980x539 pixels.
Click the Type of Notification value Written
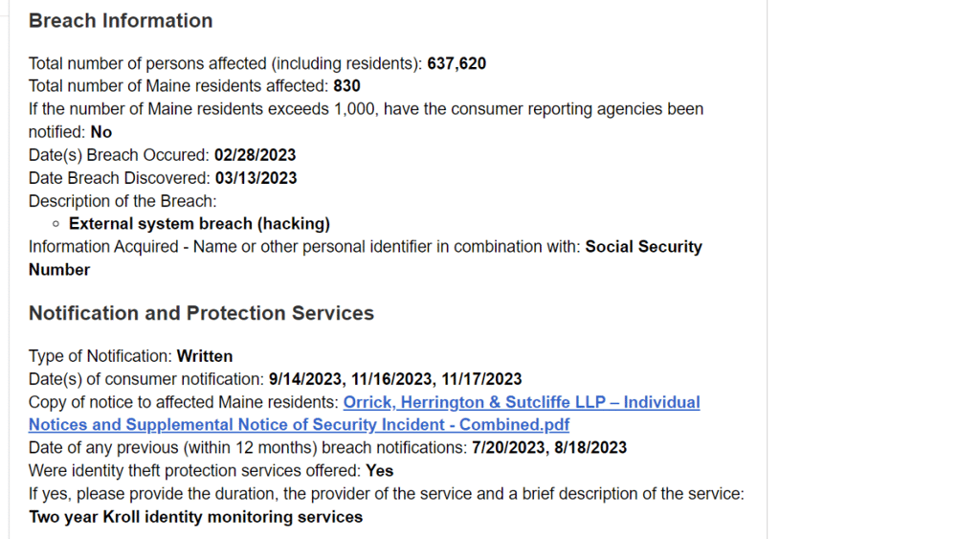(x=205, y=356)
